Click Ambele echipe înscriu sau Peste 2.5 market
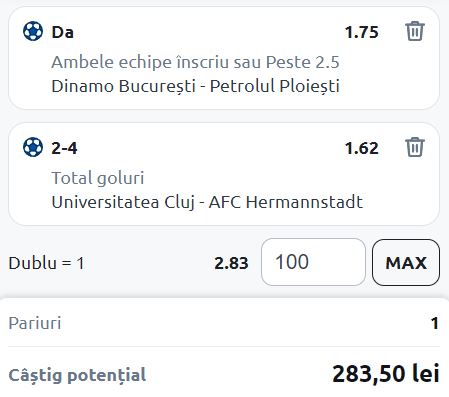The width and height of the screenshot is (449, 397). 195,62
